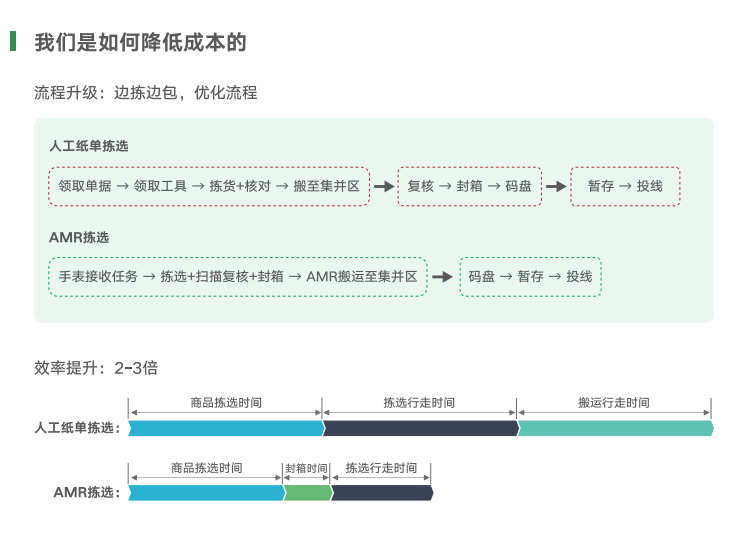Image resolution: width=743 pixels, height=545 pixels.
Task: Select the green dashed box 码盘 → 暂存 → 投线
Action: click(x=530, y=277)
